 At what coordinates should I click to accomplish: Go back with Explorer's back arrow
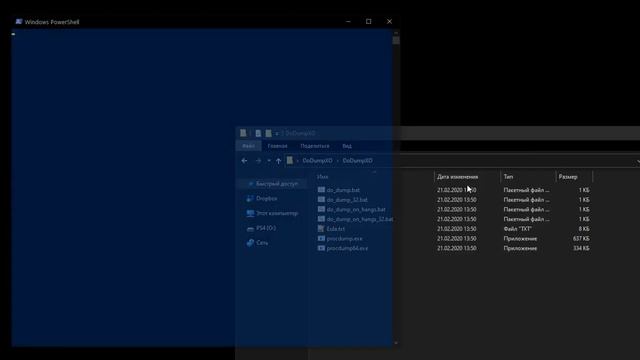[x=244, y=161]
